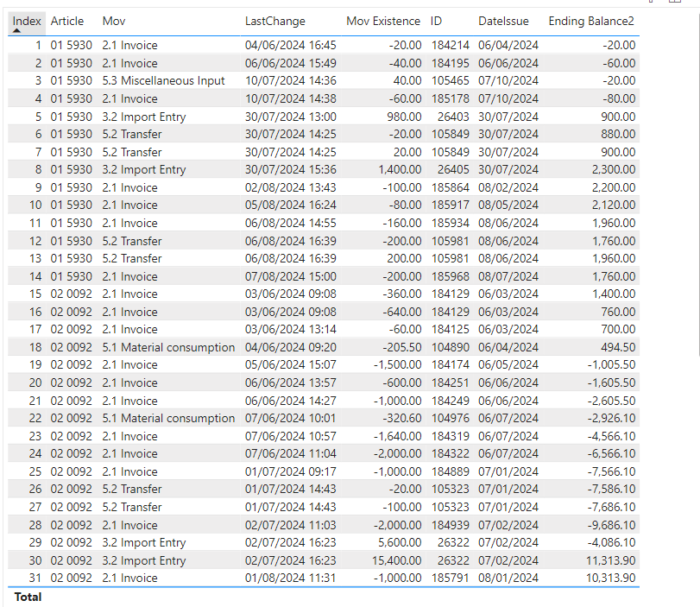Screen dimensions: 700x607
Task: Select ID cell 184249
Action: [x=450, y=402]
